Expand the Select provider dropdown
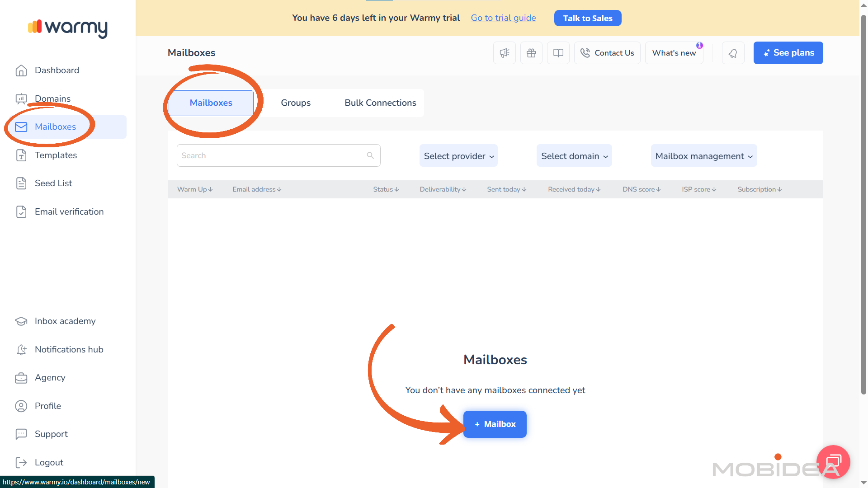Image resolution: width=868 pixels, height=488 pixels. [458, 156]
